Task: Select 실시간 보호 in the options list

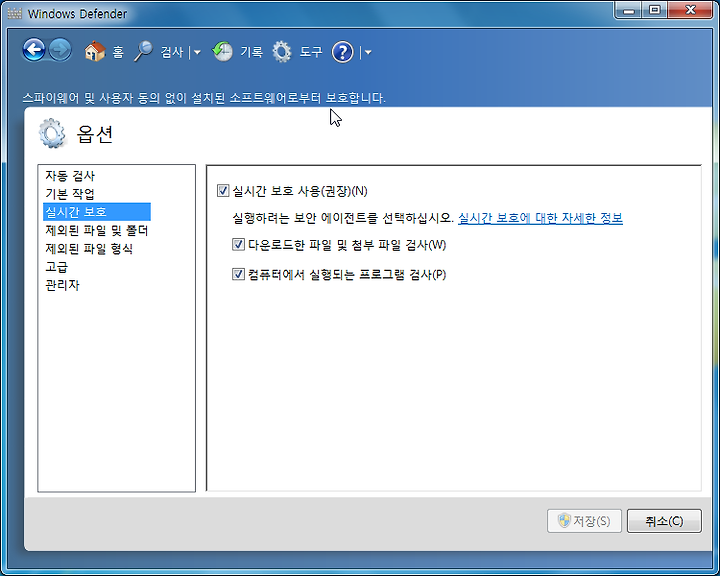Action: point(97,212)
